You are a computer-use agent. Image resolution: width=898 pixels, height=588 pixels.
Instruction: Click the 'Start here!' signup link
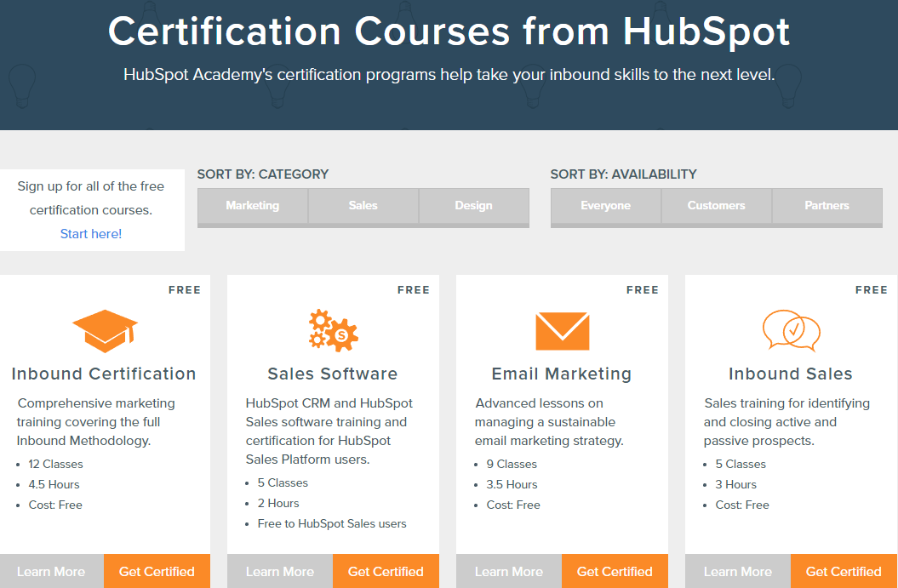90,233
